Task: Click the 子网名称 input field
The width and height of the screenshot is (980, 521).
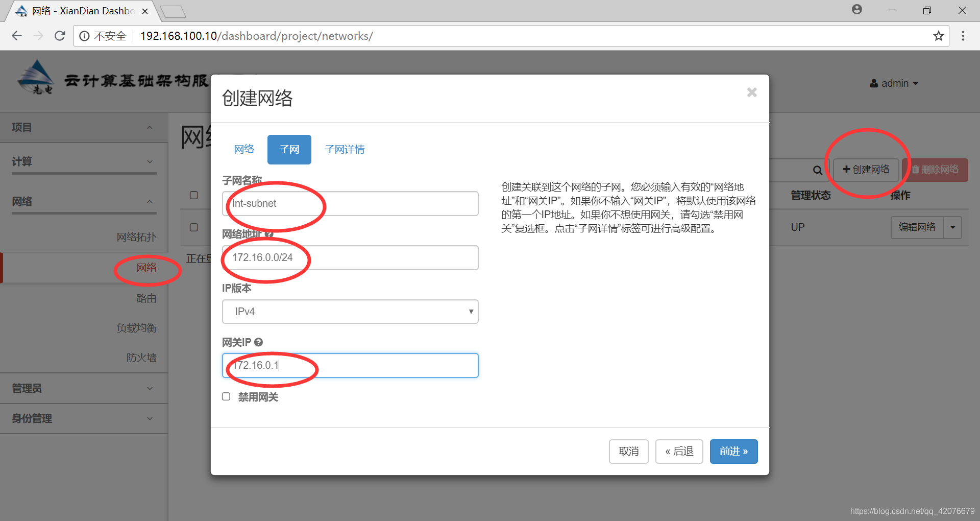Action: click(350, 203)
